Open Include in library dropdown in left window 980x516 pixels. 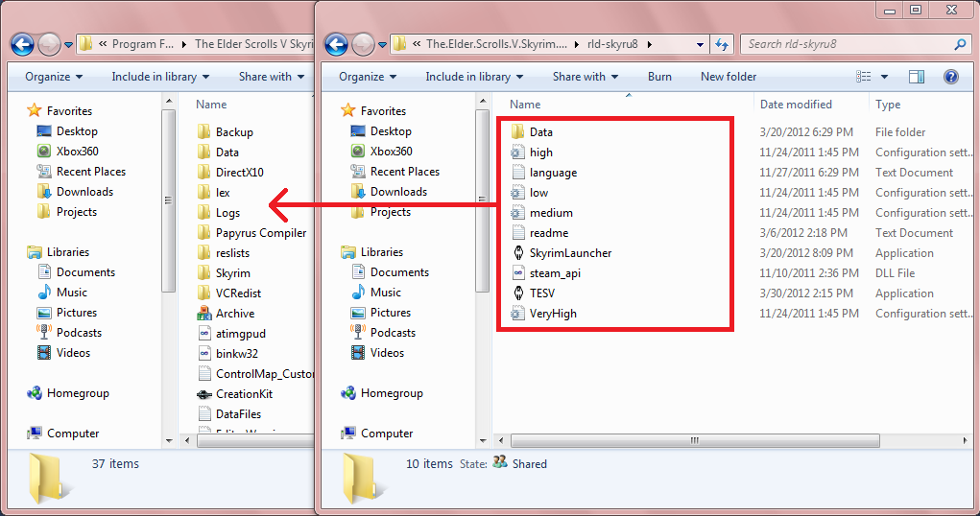160,77
